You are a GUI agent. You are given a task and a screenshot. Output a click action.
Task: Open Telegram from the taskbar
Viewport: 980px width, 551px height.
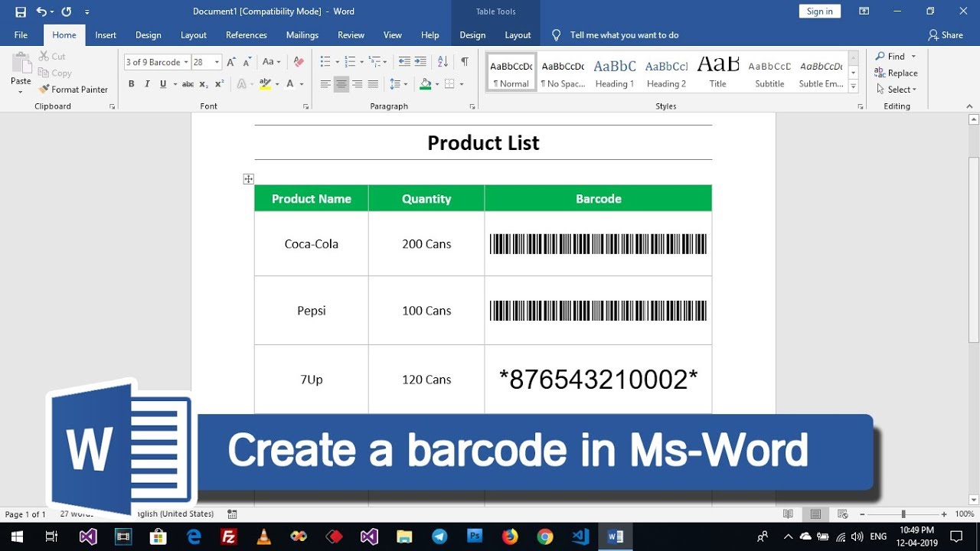tap(439, 536)
